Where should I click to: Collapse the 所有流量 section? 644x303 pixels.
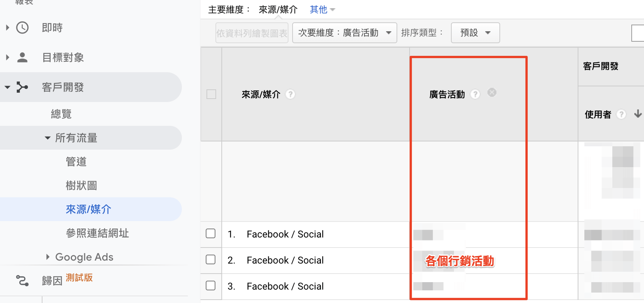(48, 138)
